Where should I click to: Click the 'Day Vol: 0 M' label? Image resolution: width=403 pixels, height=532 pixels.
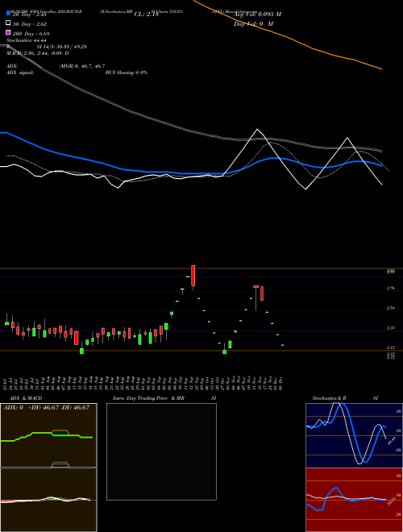pyautogui.click(x=253, y=23)
